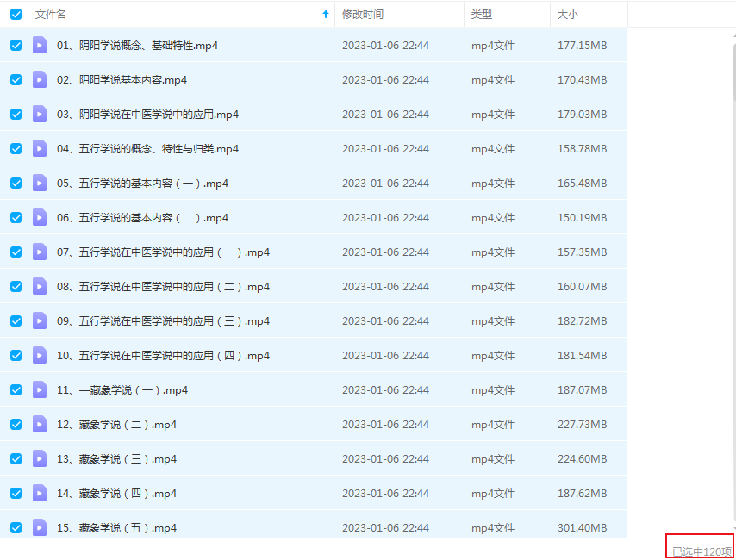Click video icon of 04、五行学说的概念 file

point(40,149)
